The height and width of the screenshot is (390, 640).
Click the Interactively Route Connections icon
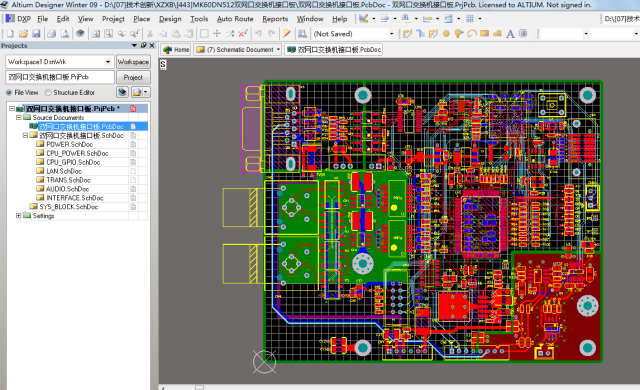tap(407, 34)
